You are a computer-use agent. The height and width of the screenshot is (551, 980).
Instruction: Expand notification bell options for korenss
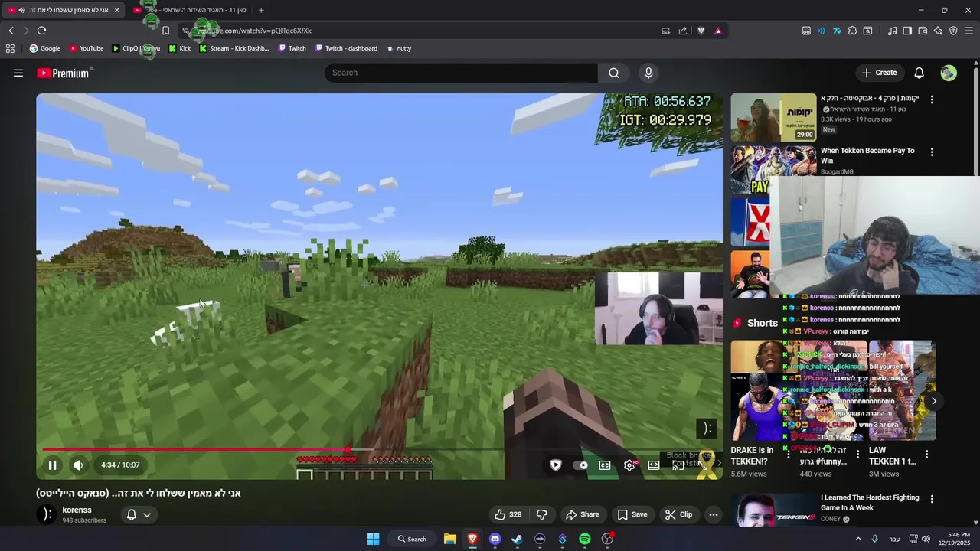pos(139,514)
